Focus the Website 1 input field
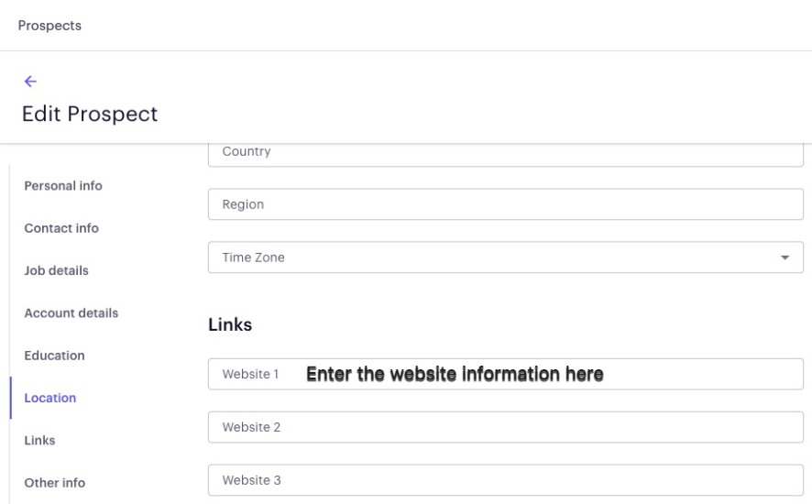812x504 pixels. tap(505, 374)
